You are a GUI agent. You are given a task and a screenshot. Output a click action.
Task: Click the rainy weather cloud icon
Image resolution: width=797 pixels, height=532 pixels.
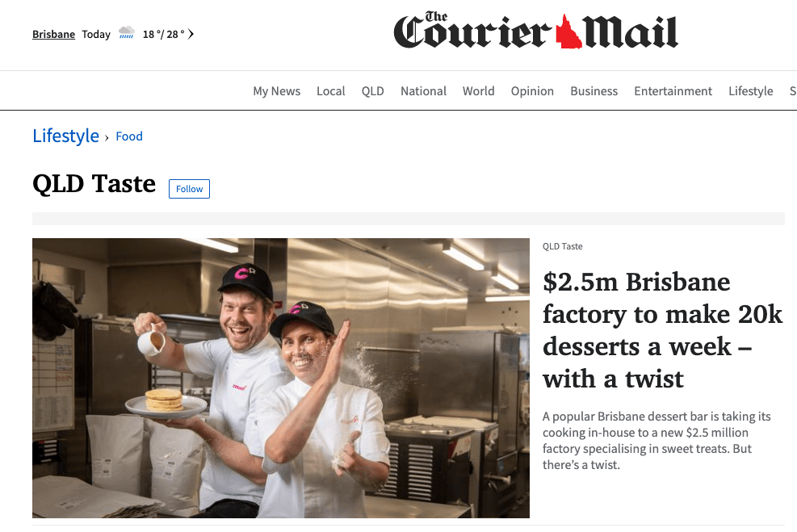[x=127, y=33]
